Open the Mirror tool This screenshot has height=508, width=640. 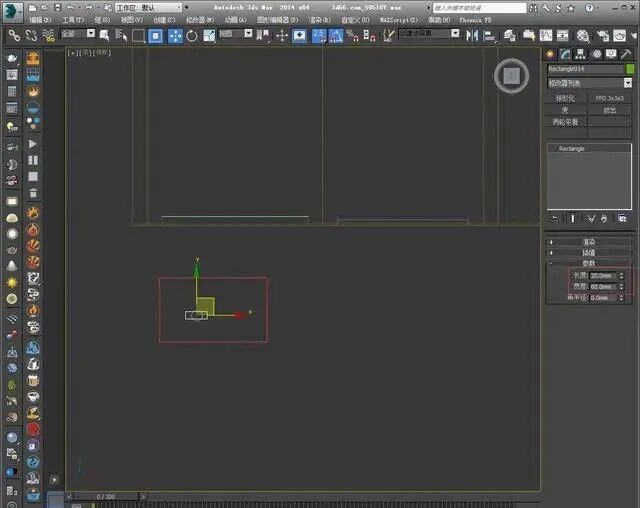click(x=472, y=36)
